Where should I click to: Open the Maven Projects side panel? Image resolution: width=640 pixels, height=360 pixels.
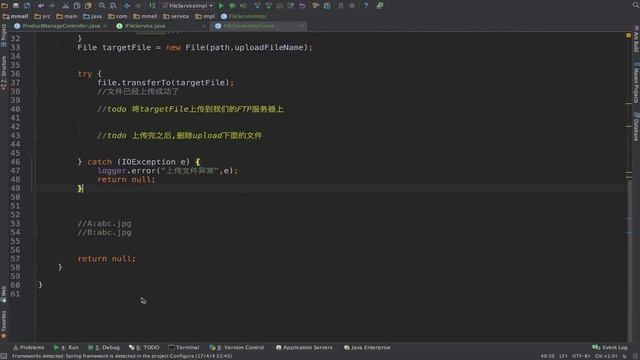pyautogui.click(x=636, y=83)
